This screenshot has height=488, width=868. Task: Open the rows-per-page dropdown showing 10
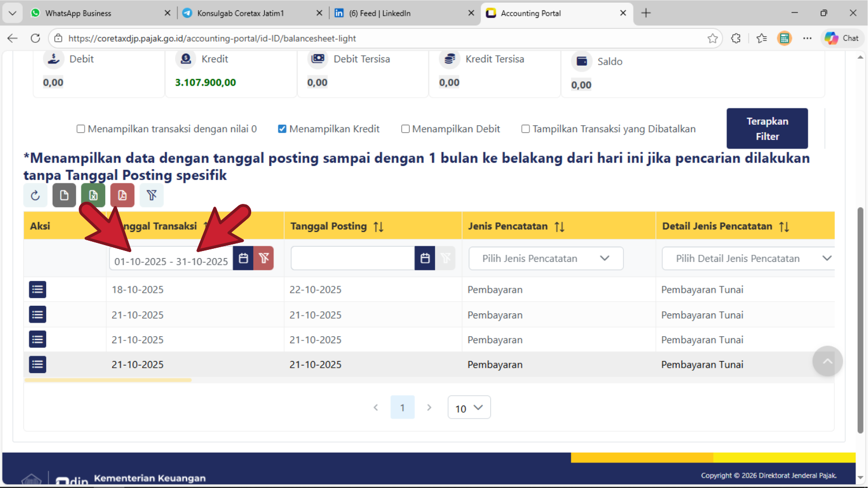click(x=469, y=408)
